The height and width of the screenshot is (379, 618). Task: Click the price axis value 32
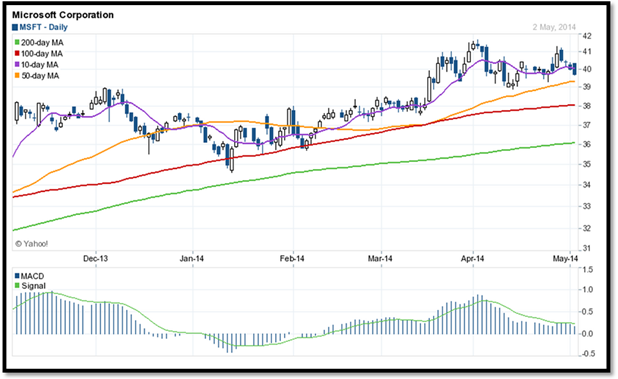coord(587,229)
